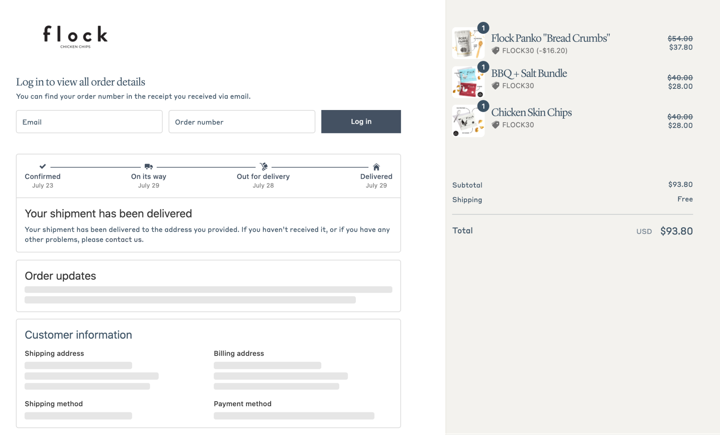
Task: Focus the Order number input field
Action: [x=242, y=122]
